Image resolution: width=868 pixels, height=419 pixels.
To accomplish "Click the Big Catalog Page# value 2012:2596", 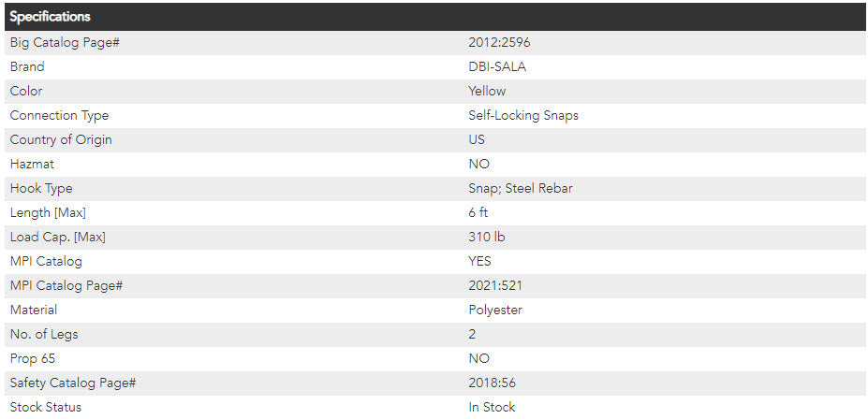I will coord(500,42).
